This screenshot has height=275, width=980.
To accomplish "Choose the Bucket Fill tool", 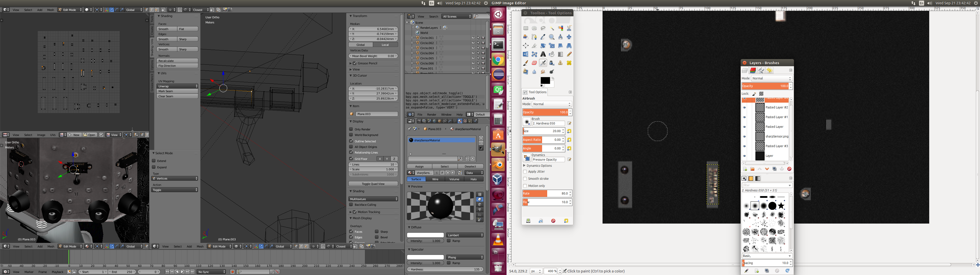I will [x=552, y=54].
